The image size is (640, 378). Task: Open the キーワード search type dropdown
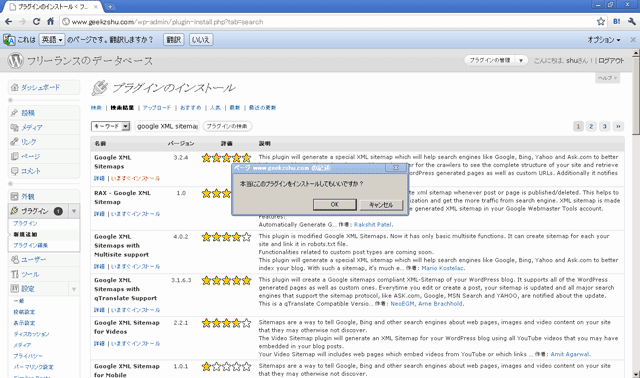pos(110,127)
